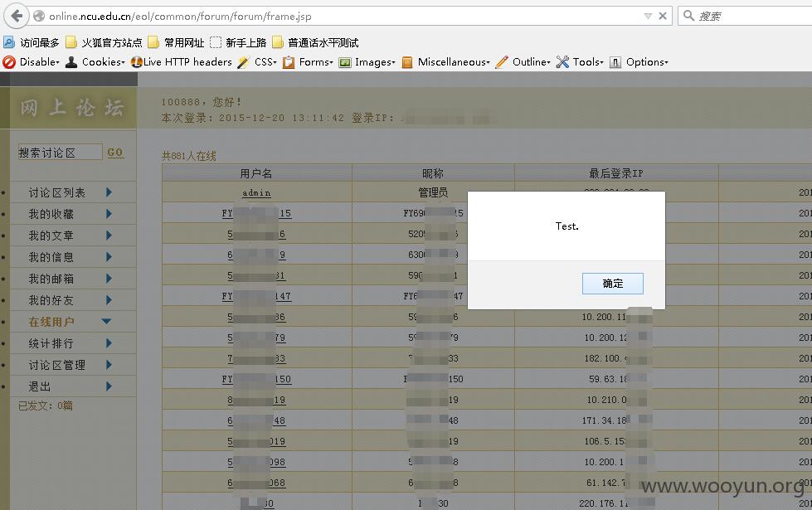Open the Images toolbar menu

coord(367,62)
